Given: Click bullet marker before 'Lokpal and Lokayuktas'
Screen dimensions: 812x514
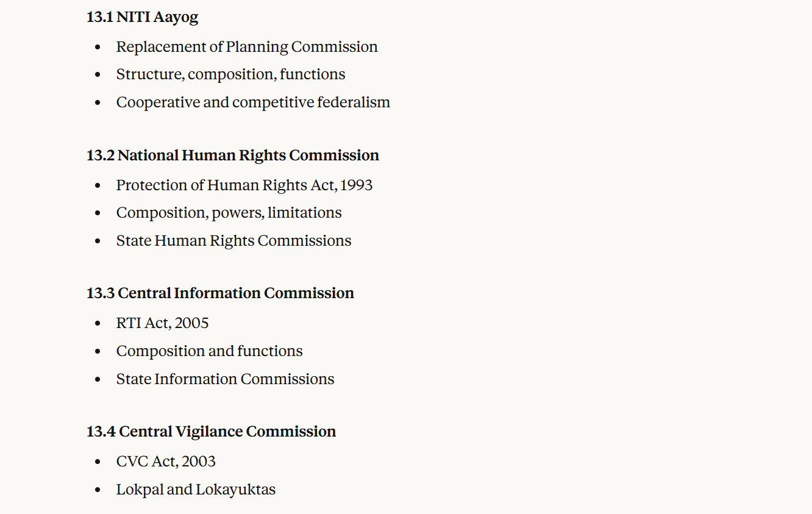Looking at the screenshot, I should 98,490.
